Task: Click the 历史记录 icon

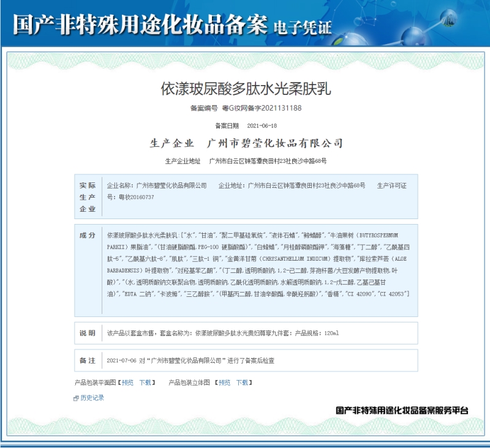Action: [x=76, y=398]
